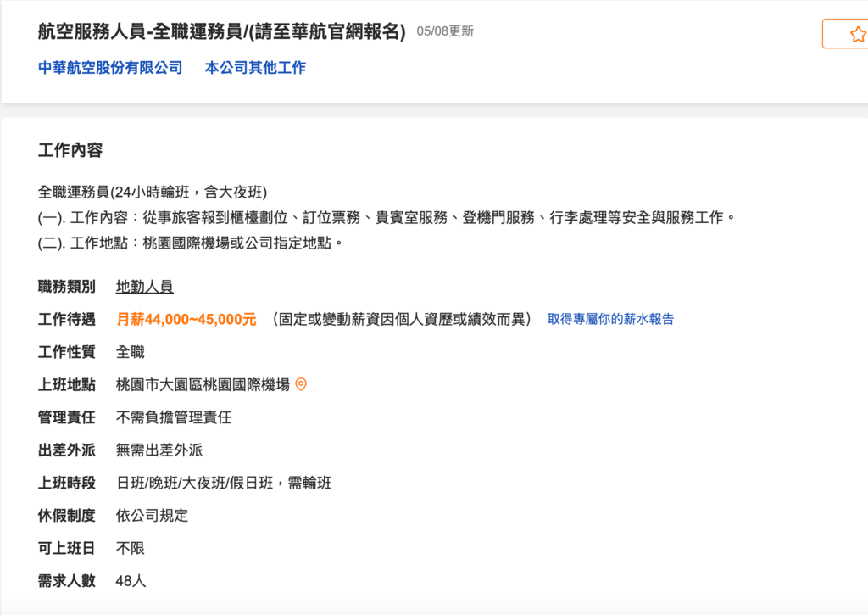Click the 出差外派 label
This screenshot has height=615, width=868.
[66, 450]
